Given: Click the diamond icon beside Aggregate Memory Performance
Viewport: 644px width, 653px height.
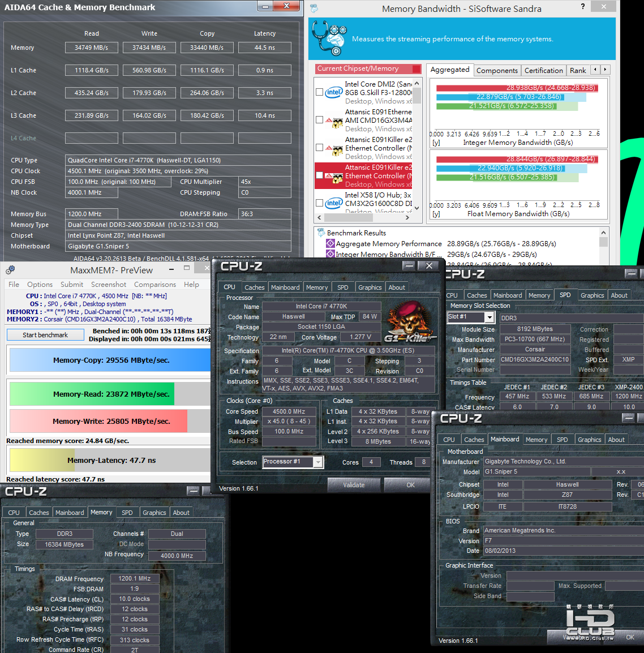Looking at the screenshot, I should click(x=330, y=244).
